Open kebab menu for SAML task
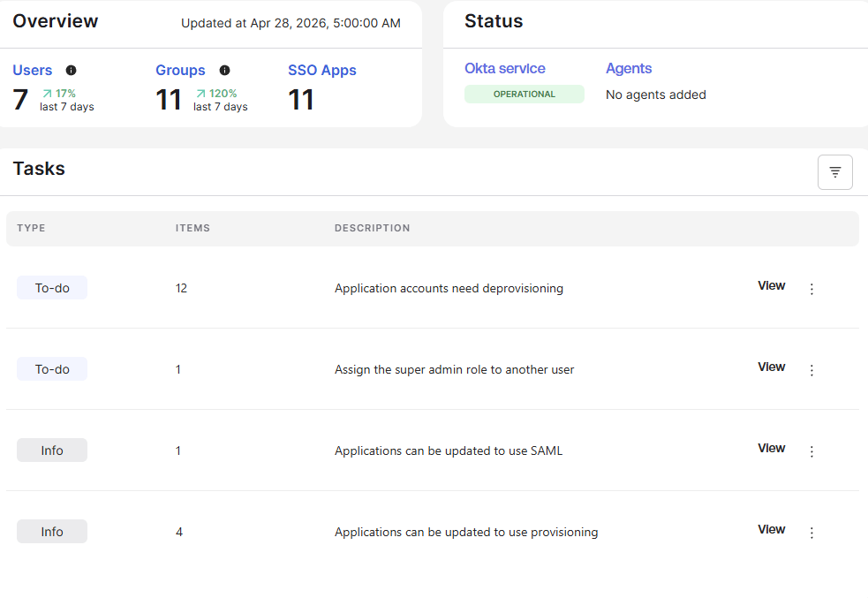This screenshot has width=868, height=598. tap(811, 451)
